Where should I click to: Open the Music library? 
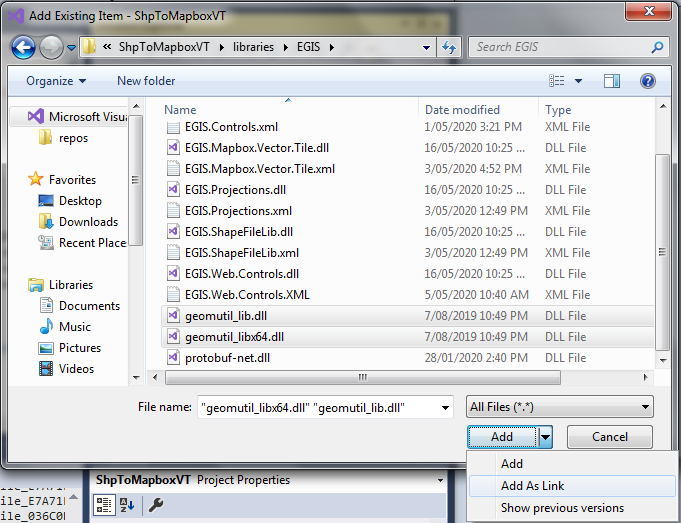[x=65, y=326]
